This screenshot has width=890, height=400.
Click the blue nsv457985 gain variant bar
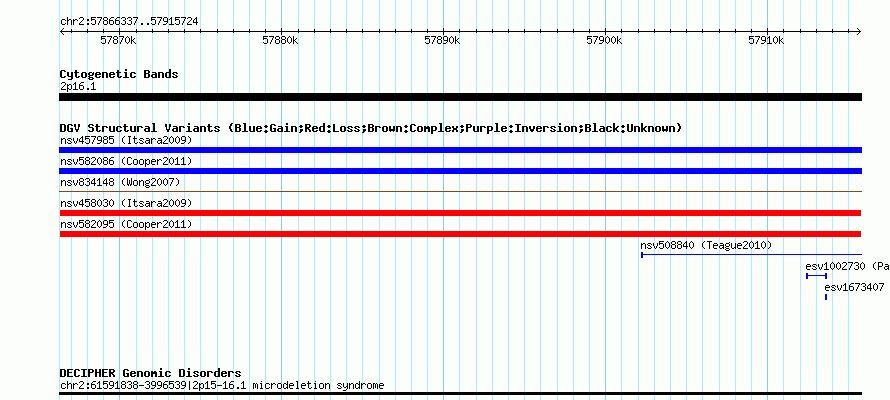click(460, 150)
